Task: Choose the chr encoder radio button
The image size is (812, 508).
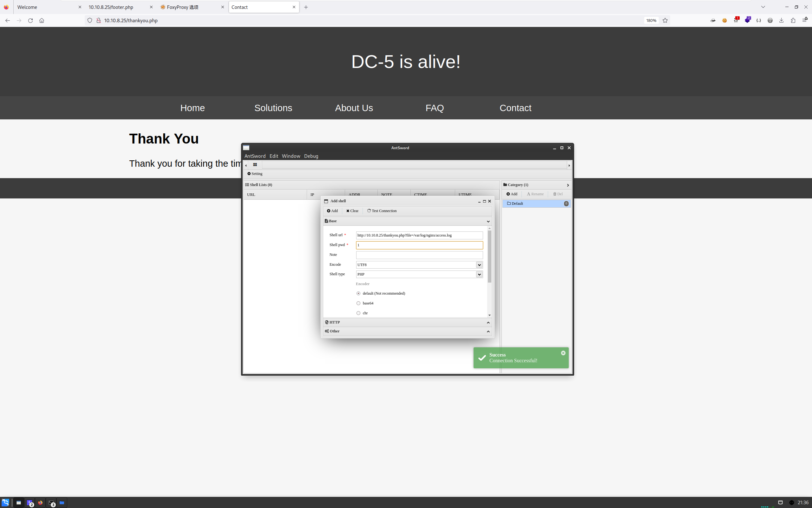Action: point(358,313)
